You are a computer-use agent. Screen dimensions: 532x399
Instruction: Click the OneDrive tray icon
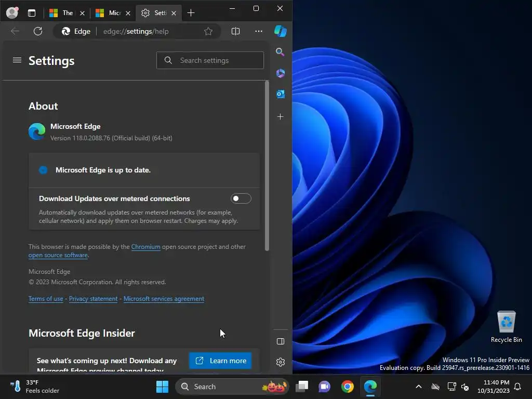435,387
